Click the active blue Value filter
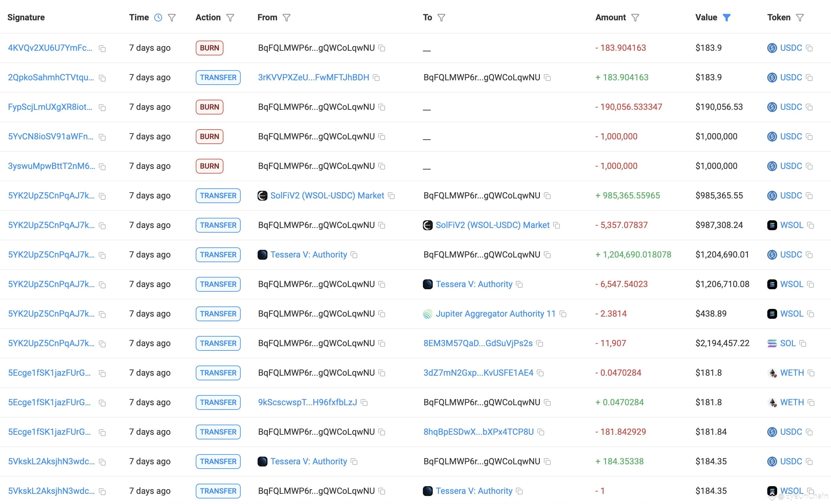The image size is (831, 504). (x=726, y=18)
